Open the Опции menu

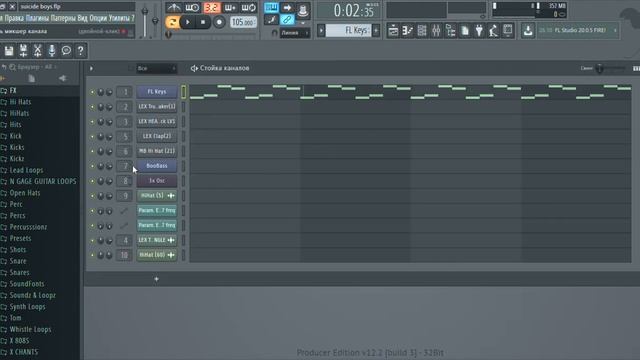[98, 18]
